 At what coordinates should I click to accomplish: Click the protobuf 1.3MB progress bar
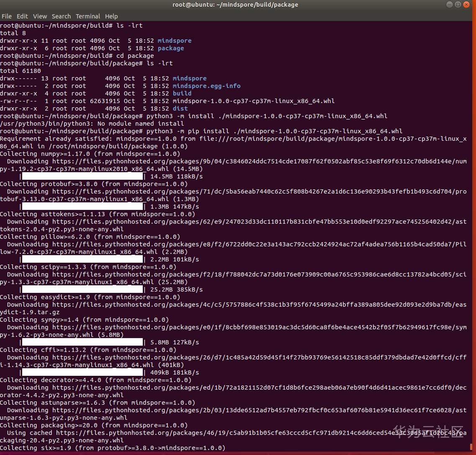[82, 207]
